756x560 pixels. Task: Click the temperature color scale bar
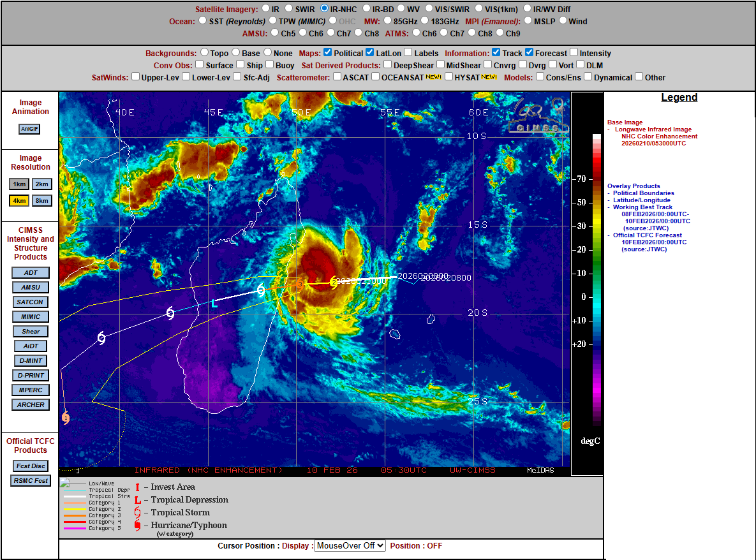click(x=597, y=280)
